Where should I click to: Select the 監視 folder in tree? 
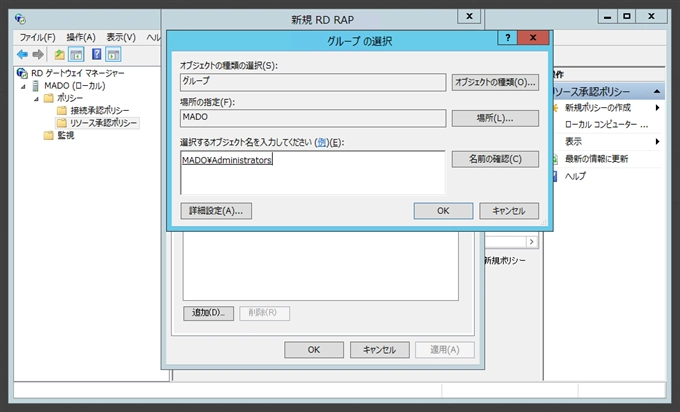point(65,135)
